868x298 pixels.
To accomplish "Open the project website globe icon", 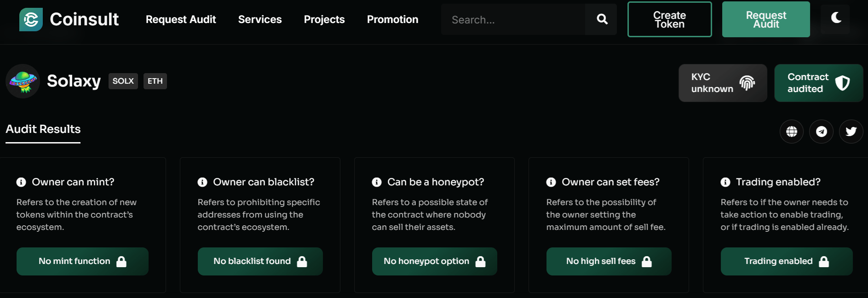I will (792, 132).
